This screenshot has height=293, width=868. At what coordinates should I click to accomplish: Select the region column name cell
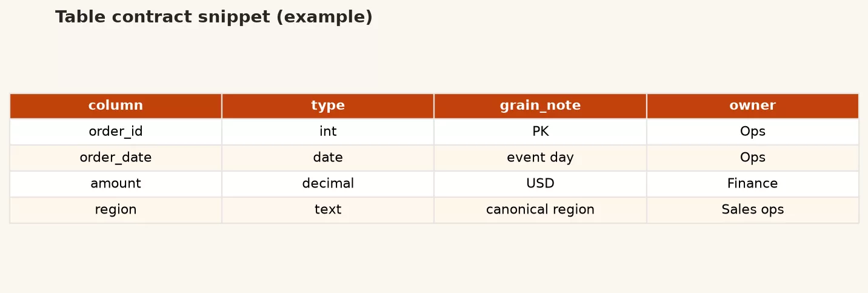(x=116, y=210)
